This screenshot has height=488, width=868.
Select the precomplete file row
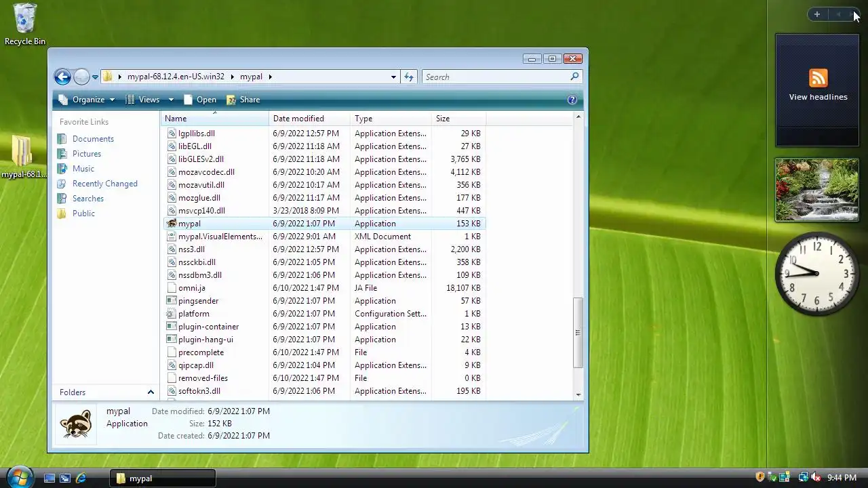point(325,352)
